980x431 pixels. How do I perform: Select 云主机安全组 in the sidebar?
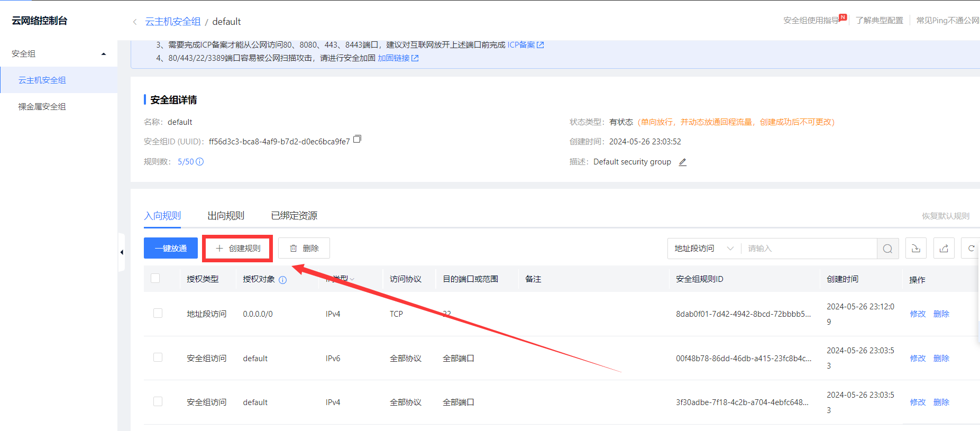pos(59,80)
